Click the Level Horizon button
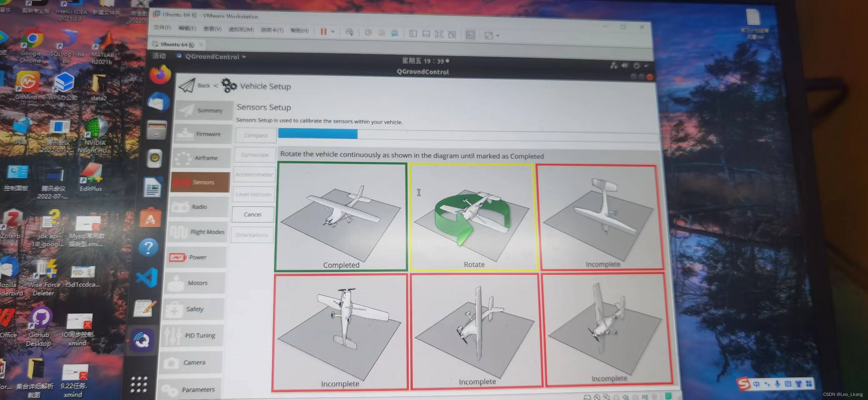The height and width of the screenshot is (400, 868). [x=254, y=194]
